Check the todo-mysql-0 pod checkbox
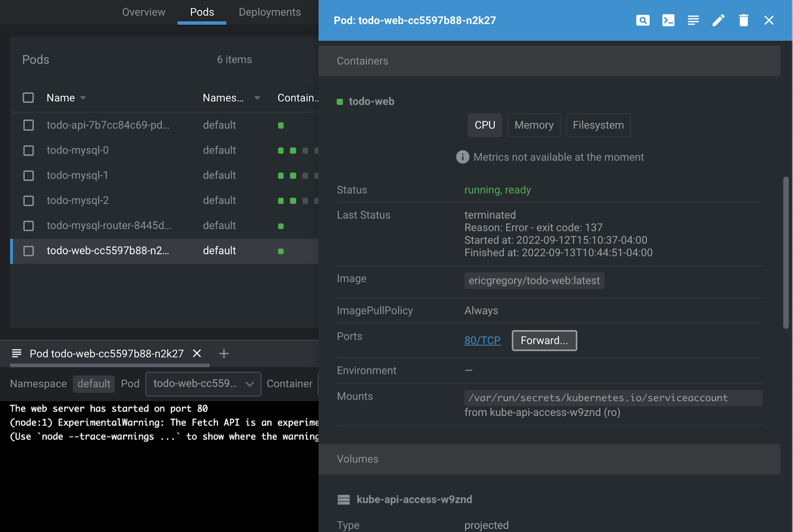Screen dimensions: 793x532 point(29,151)
